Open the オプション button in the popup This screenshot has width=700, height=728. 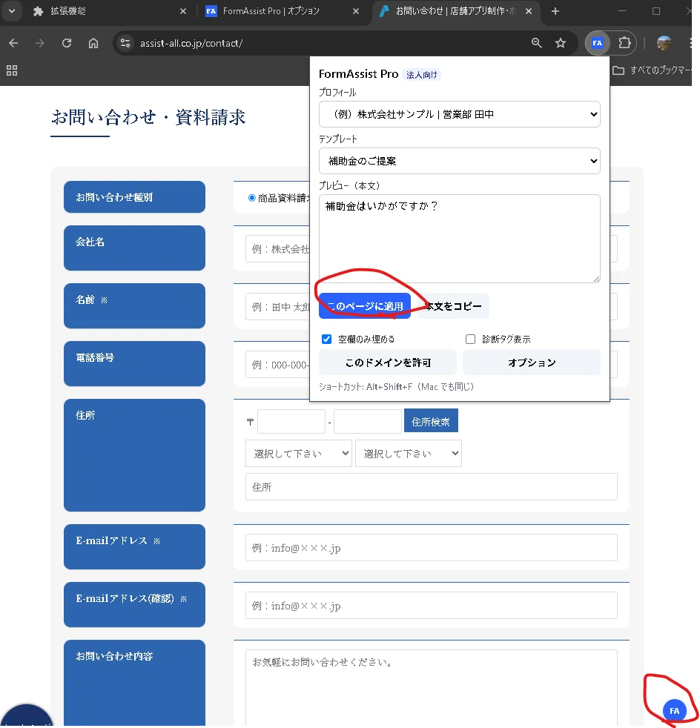(x=532, y=363)
